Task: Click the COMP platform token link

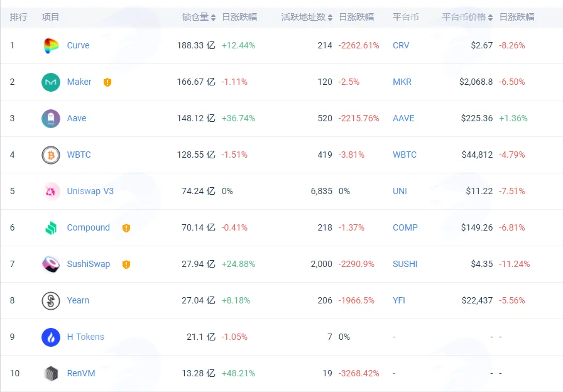Action: pyautogui.click(x=405, y=227)
